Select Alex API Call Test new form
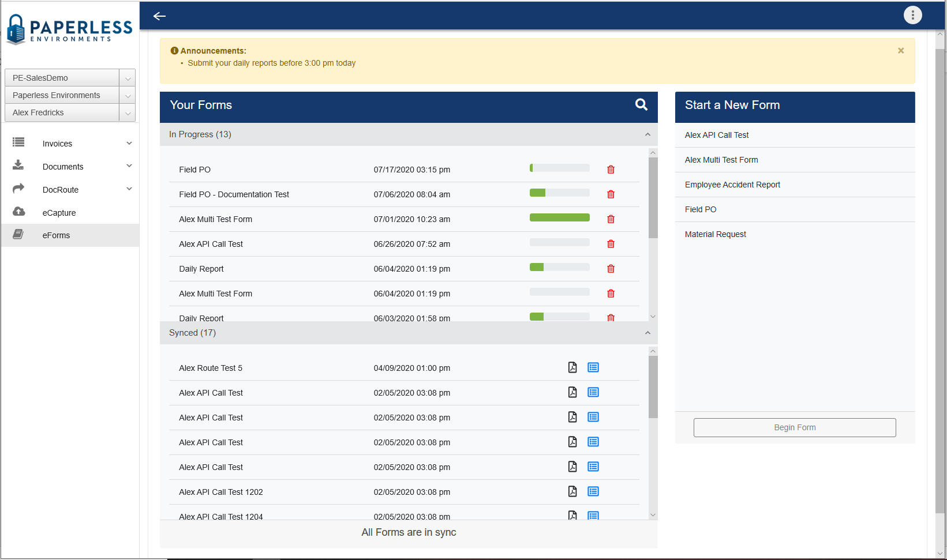 [x=795, y=135]
